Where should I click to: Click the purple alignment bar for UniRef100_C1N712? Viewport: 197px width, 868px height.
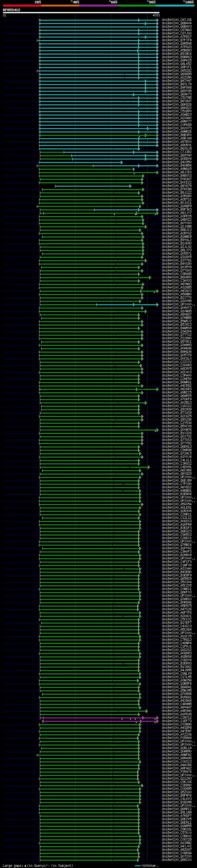(x=99, y=718)
